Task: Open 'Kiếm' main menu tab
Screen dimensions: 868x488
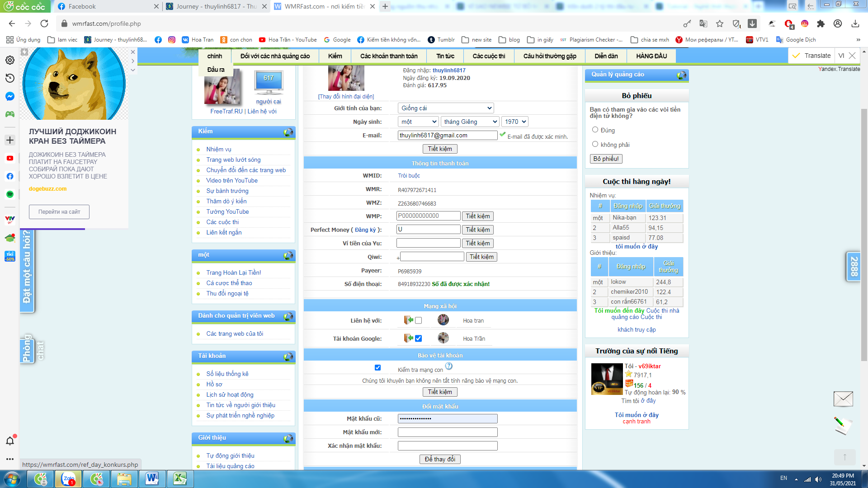Action: 335,56
